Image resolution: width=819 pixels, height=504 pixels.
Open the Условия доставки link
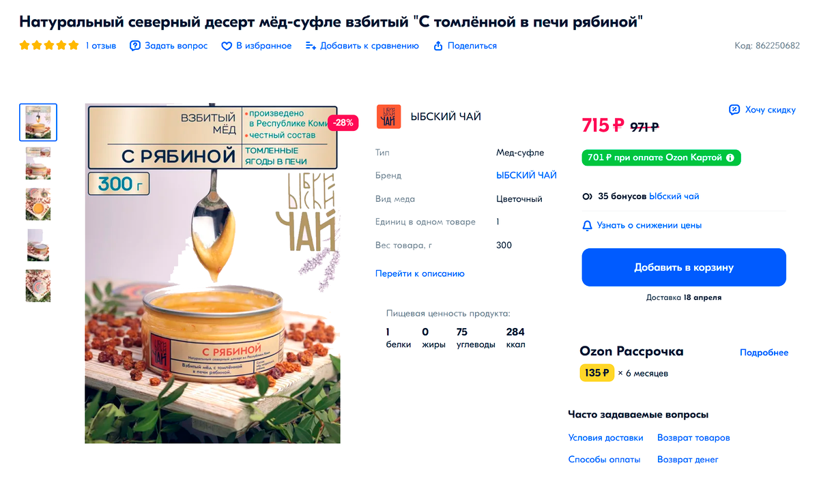[x=605, y=437]
